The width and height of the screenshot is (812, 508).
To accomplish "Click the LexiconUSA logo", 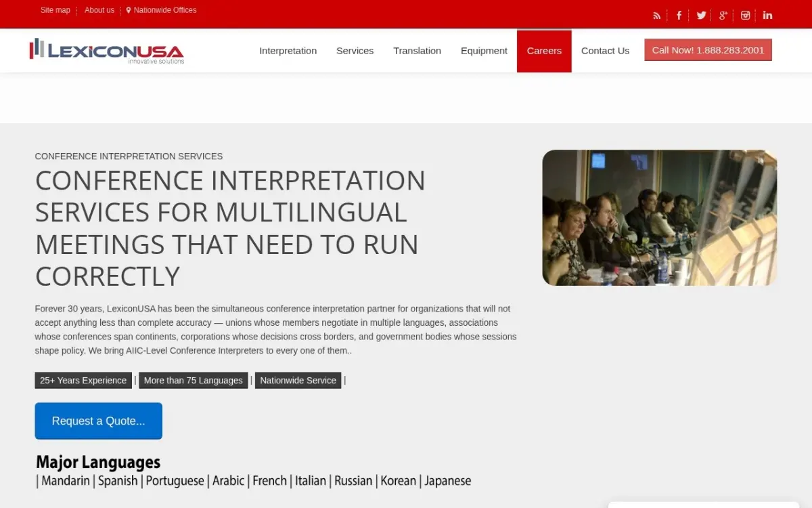I will 107,51.
